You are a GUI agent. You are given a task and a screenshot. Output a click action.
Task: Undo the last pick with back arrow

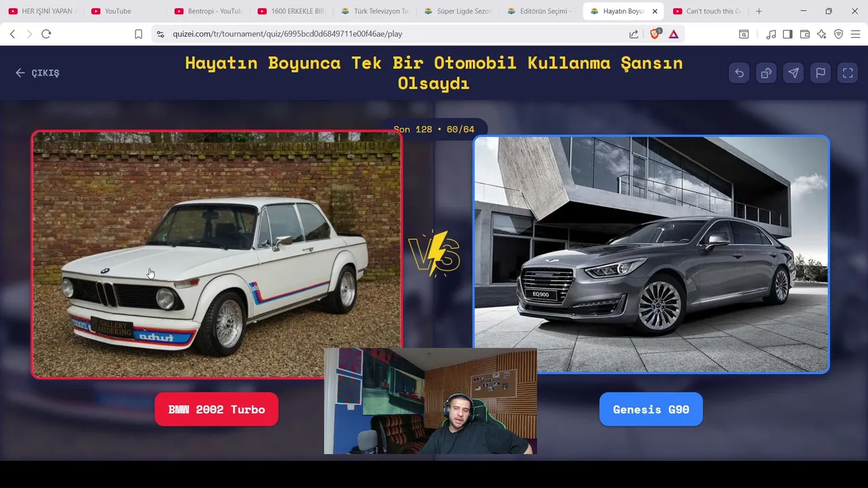pos(739,73)
